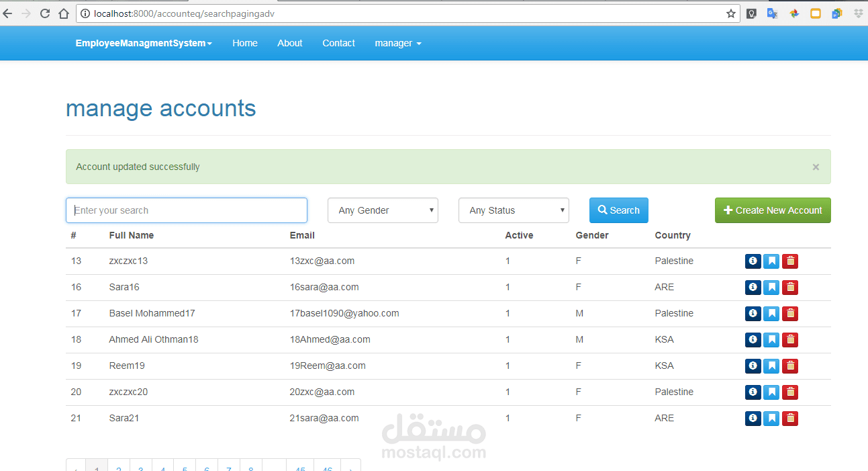The height and width of the screenshot is (471, 868).
Task: Click Create New Account button
Action: (x=773, y=210)
